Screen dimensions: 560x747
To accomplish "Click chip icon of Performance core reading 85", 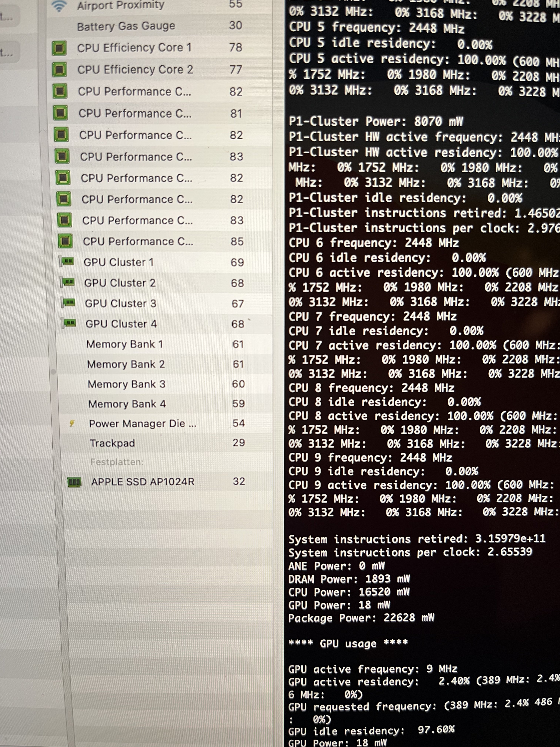I will 65,241.
